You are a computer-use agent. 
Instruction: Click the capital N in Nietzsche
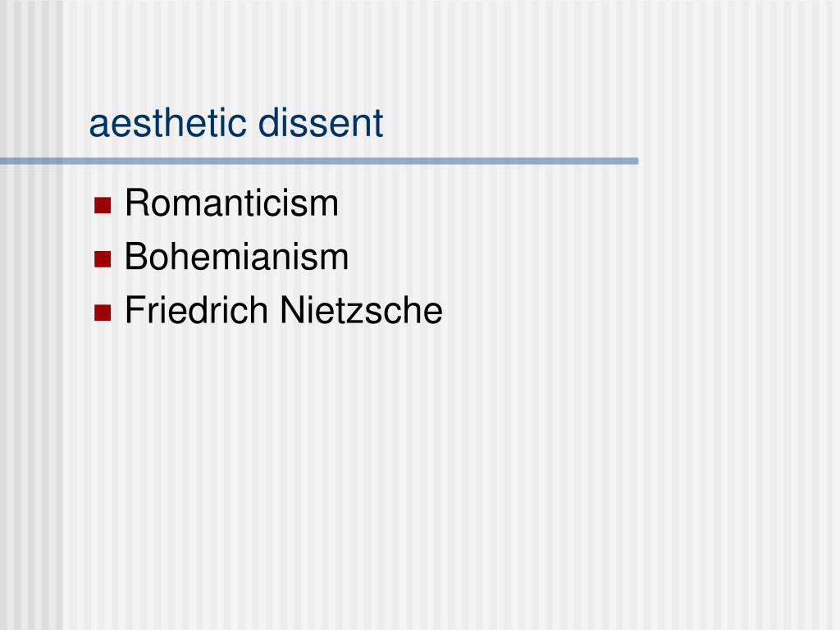[x=291, y=310]
